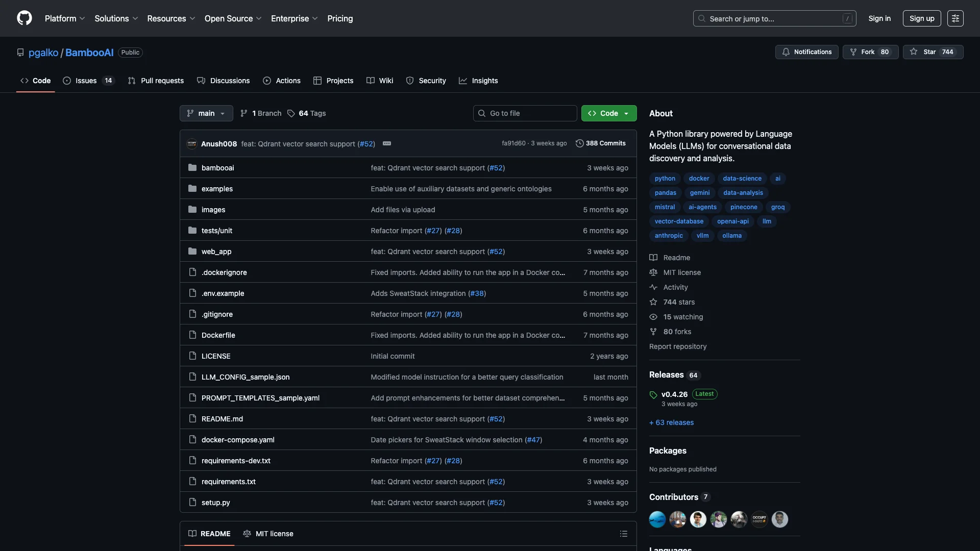The height and width of the screenshot is (551, 980).
Task: Expand the green Code dropdown
Action: 608,113
